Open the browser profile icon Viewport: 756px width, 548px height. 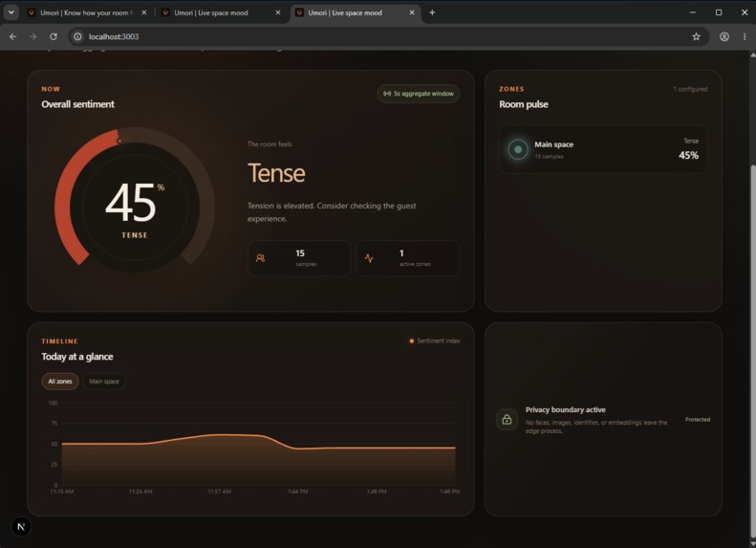click(724, 36)
